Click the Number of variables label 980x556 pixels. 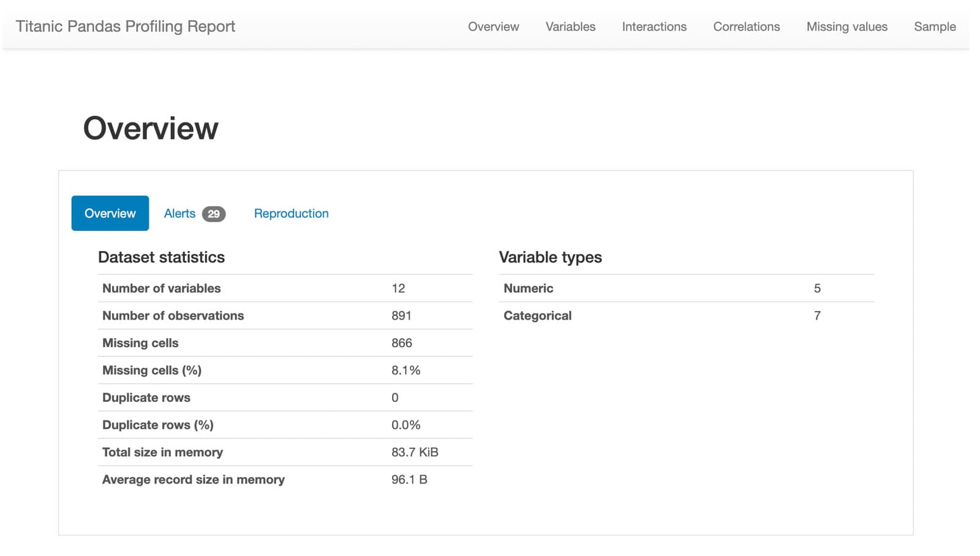click(x=161, y=288)
